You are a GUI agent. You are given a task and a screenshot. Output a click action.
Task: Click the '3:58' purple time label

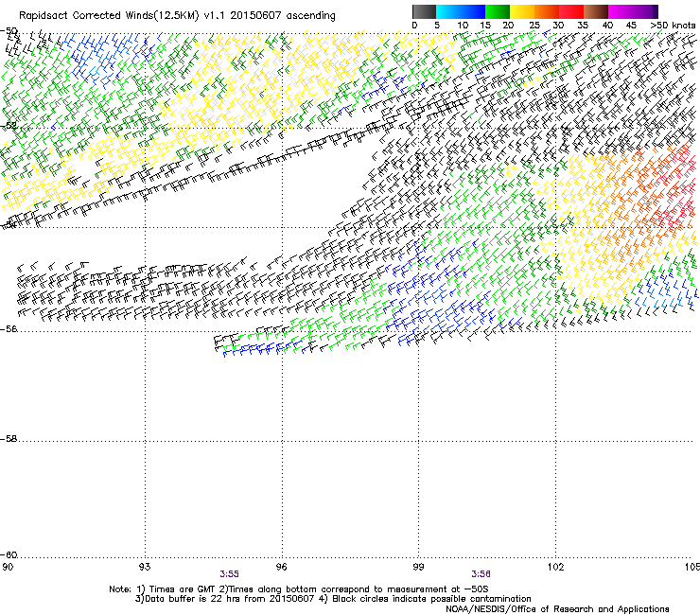click(x=481, y=574)
